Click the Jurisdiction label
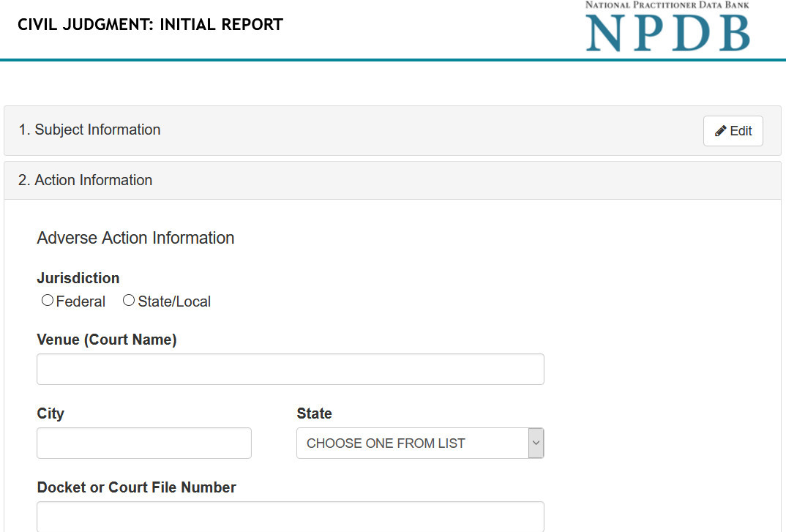This screenshot has width=786, height=532. [x=78, y=278]
